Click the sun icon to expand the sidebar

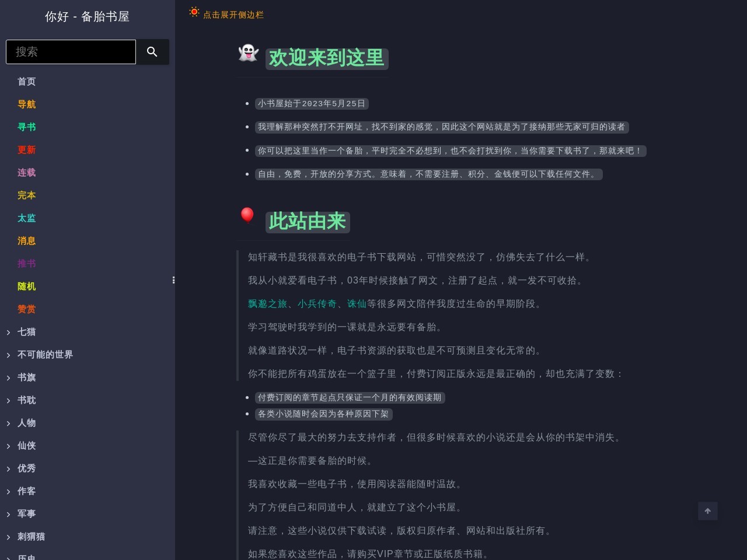click(194, 11)
